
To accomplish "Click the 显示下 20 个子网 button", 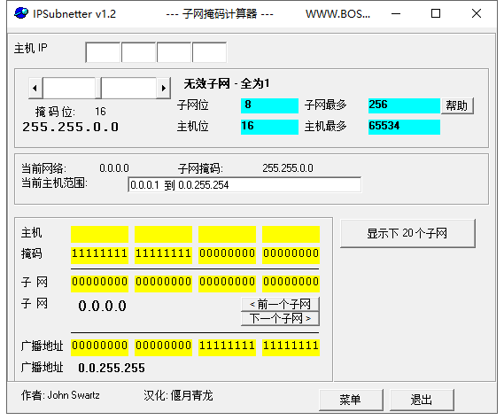I will (407, 233).
